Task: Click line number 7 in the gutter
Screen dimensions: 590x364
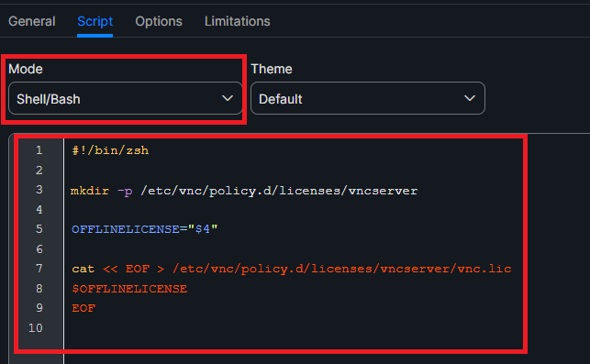Action: 39,269
